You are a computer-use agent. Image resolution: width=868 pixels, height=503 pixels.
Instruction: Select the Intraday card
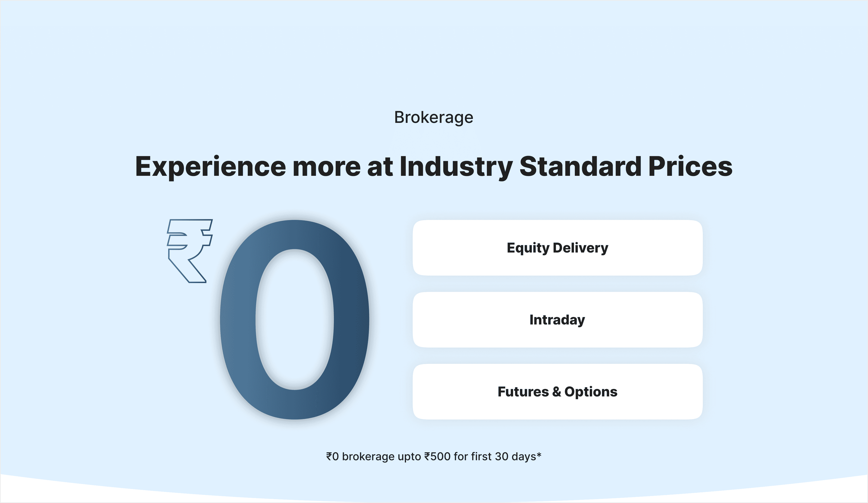coord(557,319)
